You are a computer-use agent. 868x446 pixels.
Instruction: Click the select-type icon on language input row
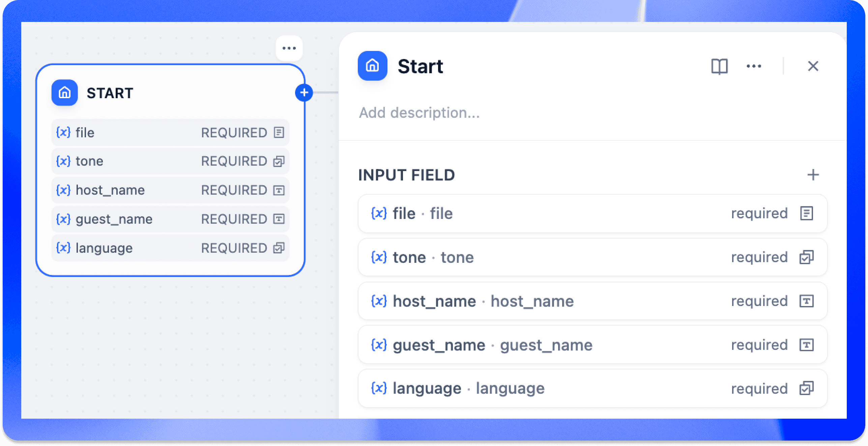tap(806, 388)
